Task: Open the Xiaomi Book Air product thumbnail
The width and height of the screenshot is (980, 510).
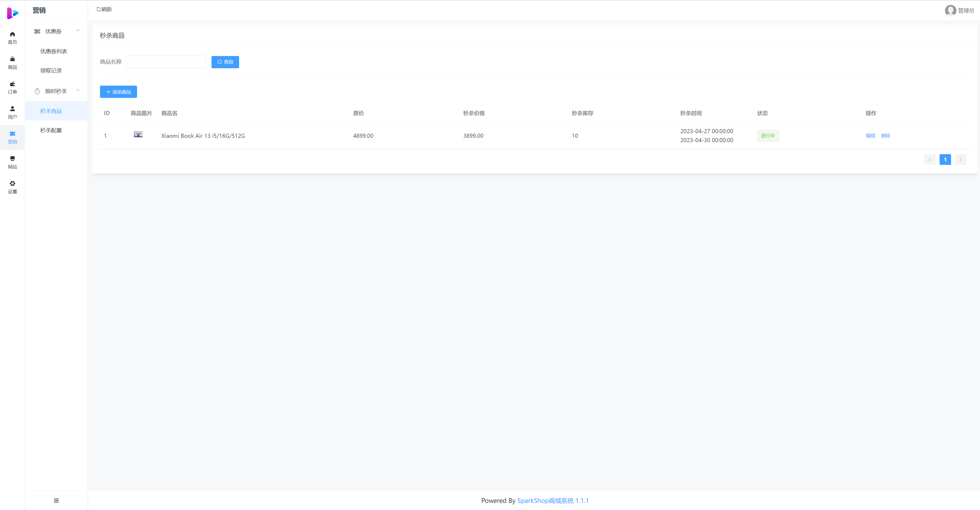Action: tap(138, 135)
